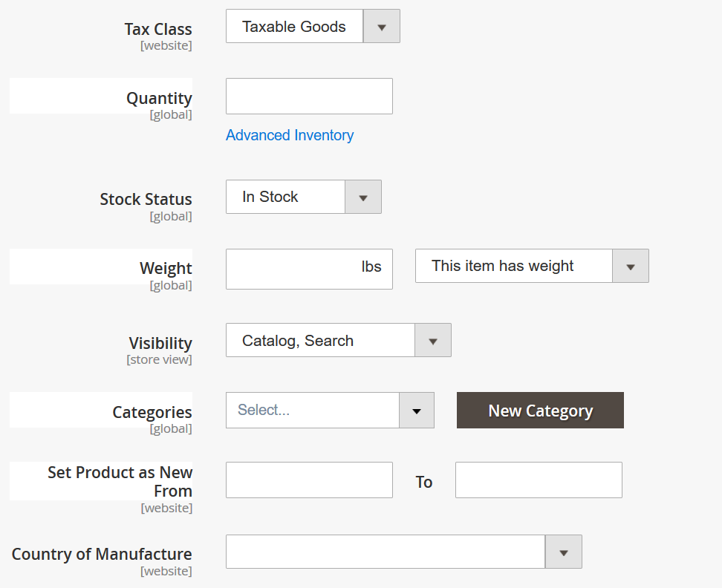The width and height of the screenshot is (722, 588).
Task: Open the Advanced Inventory link
Action: [290, 135]
